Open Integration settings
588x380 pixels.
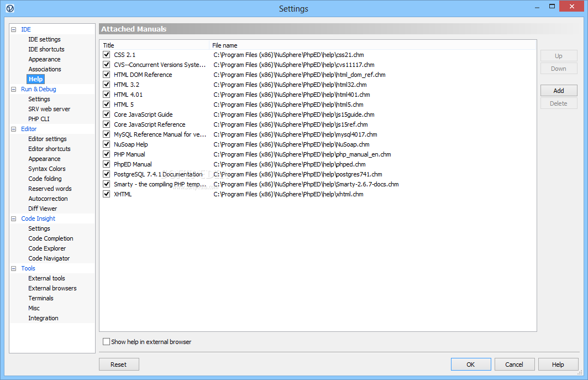point(43,318)
